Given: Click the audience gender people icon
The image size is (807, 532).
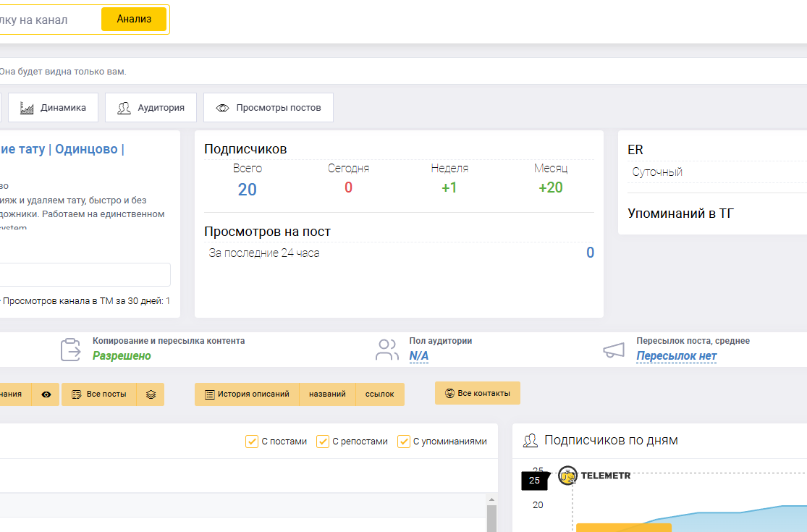Looking at the screenshot, I should click(x=387, y=350).
